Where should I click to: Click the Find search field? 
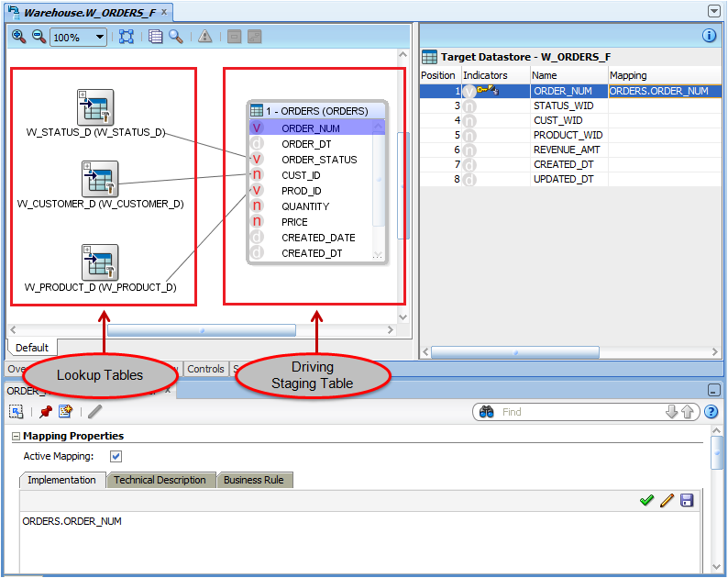point(578,412)
